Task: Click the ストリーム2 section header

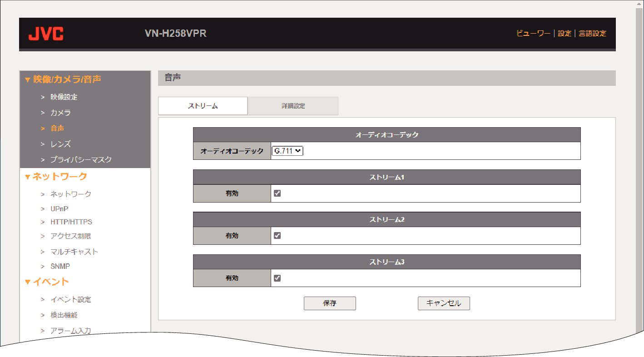Action: click(x=387, y=219)
